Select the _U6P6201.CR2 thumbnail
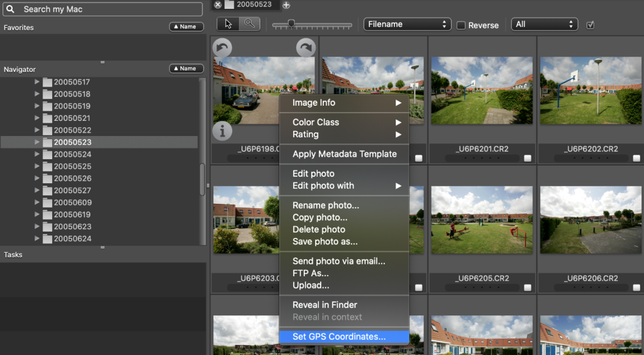The height and width of the screenshot is (355, 644). [482, 91]
